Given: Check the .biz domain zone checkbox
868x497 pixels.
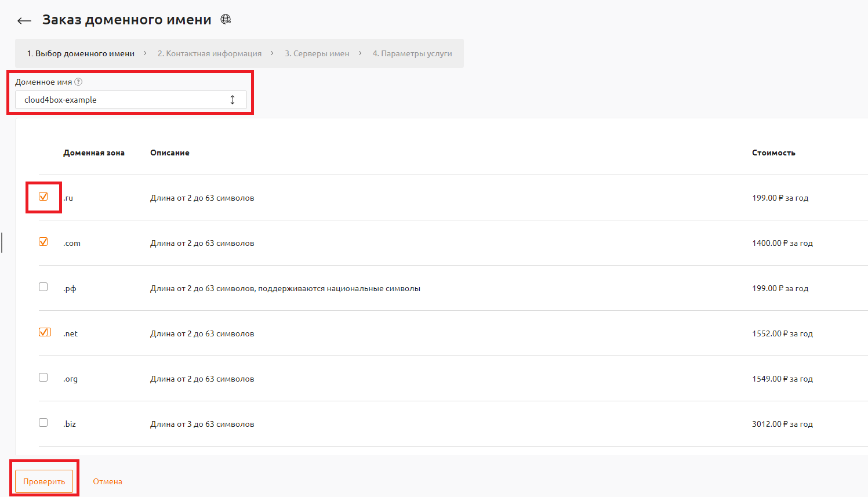Looking at the screenshot, I should coord(43,423).
